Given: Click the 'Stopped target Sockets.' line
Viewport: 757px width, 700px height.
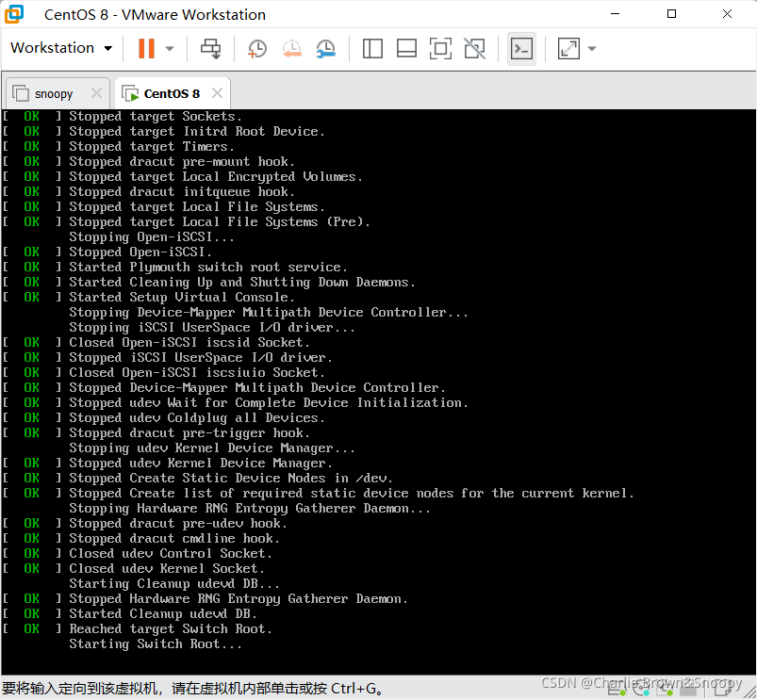Looking at the screenshot, I should [x=155, y=116].
